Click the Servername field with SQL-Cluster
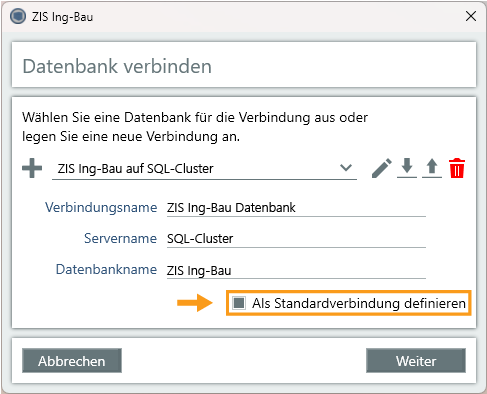The height and width of the screenshot is (394, 487). pyautogui.click(x=296, y=239)
